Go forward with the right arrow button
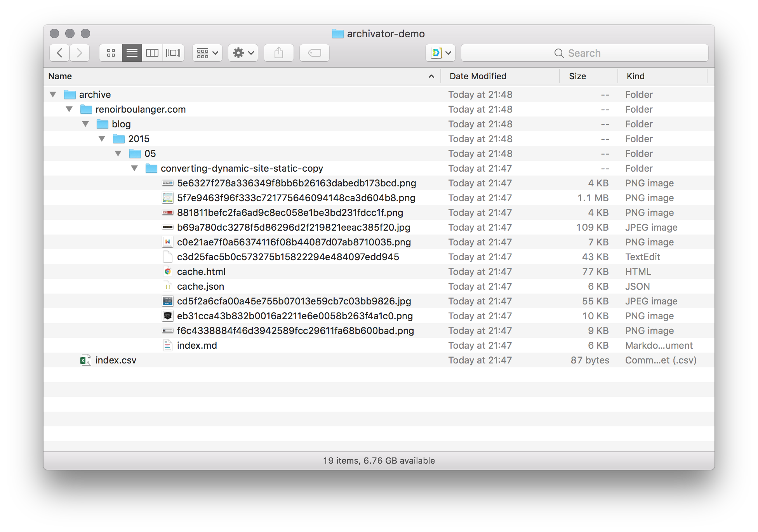This screenshot has height=532, width=758. click(x=80, y=53)
